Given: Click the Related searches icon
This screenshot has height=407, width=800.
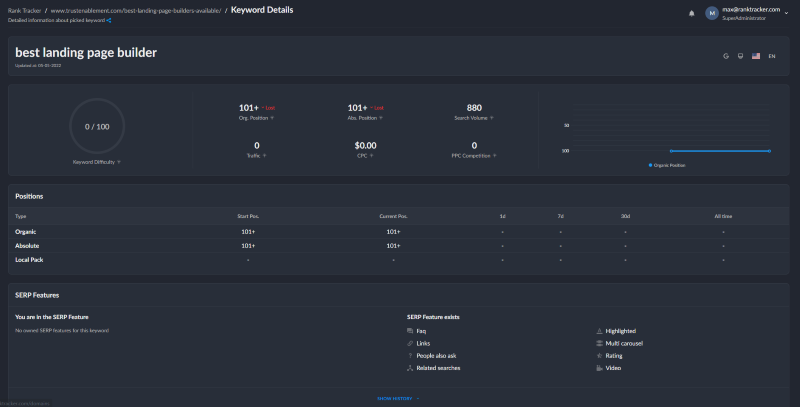Looking at the screenshot, I should click(410, 368).
